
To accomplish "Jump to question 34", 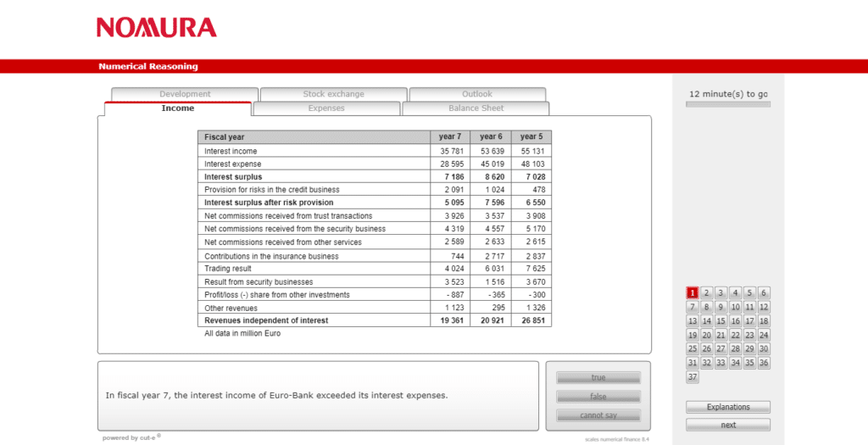I will [x=735, y=363].
